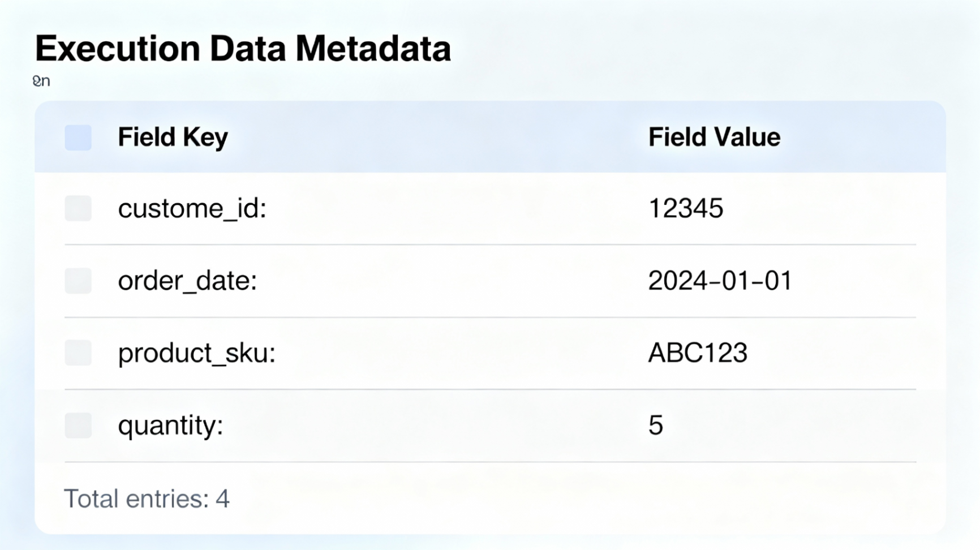The image size is (980, 550).
Task: Enable the quantity row checkbox
Action: point(78,426)
